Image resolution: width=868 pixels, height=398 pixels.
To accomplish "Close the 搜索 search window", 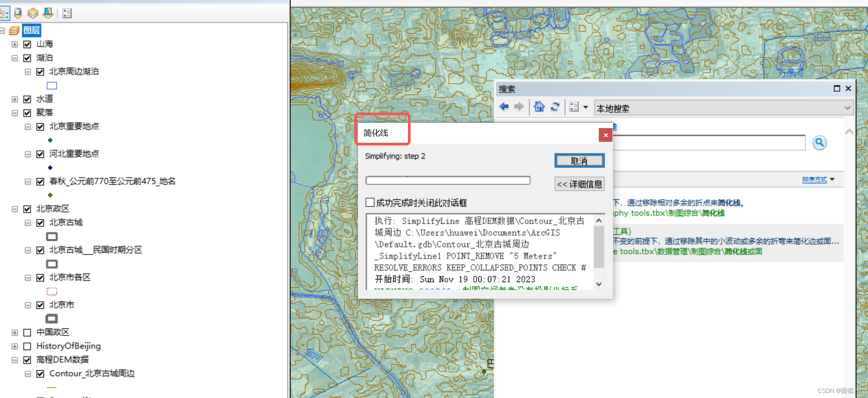I will click(848, 88).
